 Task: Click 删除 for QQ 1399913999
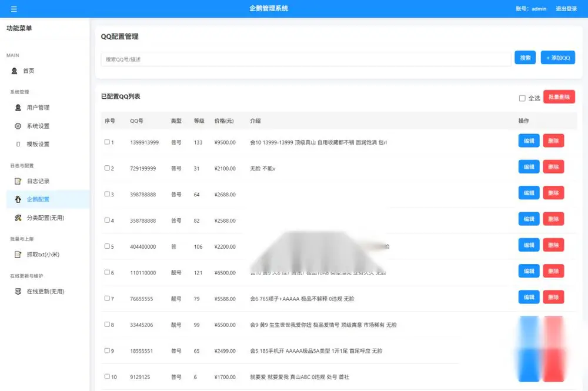point(553,141)
